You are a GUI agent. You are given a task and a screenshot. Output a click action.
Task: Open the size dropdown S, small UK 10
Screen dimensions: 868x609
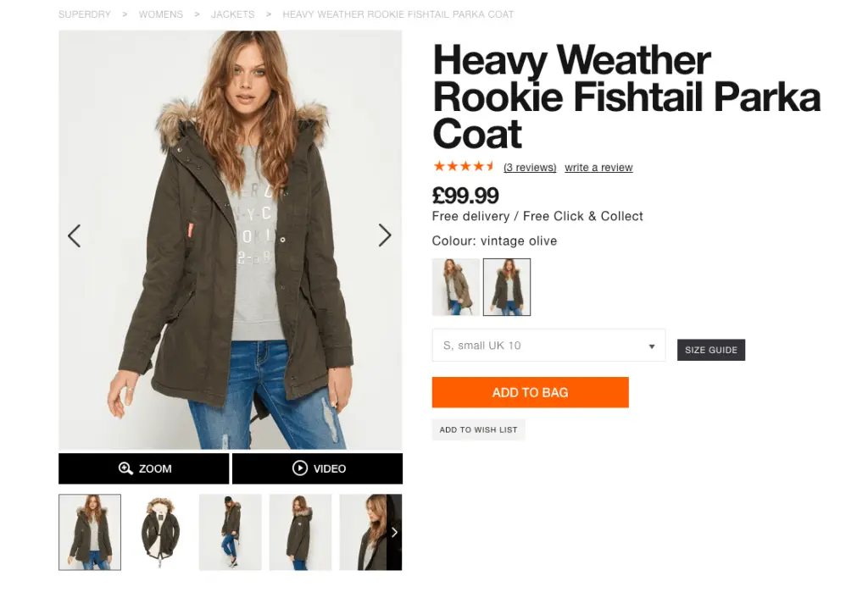coord(548,345)
